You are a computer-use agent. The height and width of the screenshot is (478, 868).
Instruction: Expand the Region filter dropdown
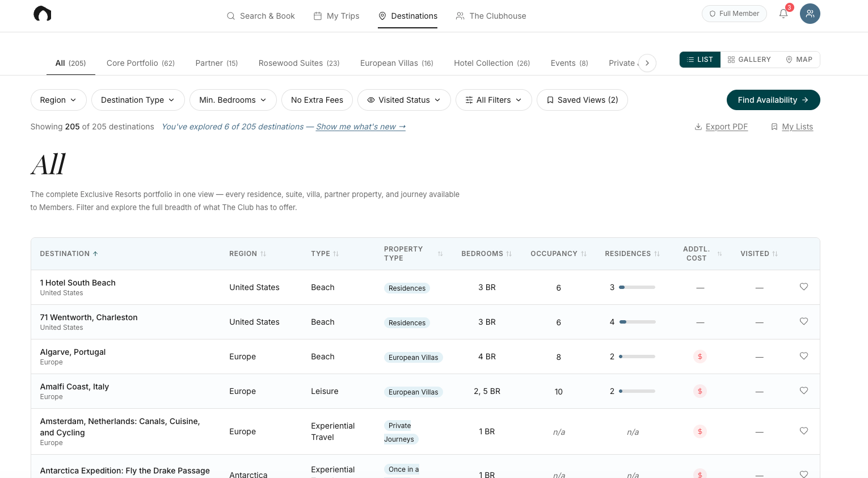(x=58, y=100)
